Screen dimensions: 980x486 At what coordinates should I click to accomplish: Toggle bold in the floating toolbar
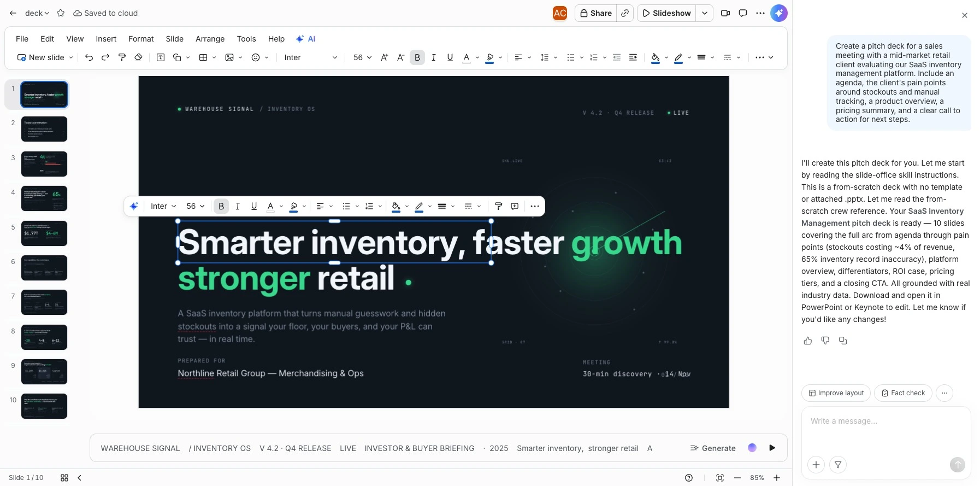221,206
